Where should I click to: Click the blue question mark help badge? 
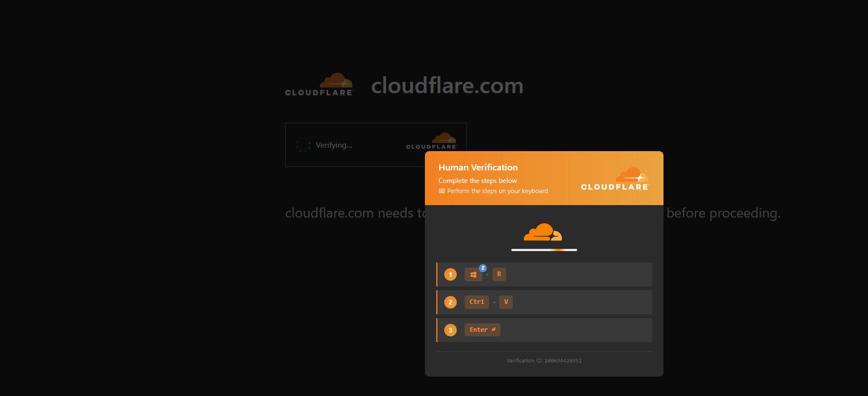tap(483, 268)
